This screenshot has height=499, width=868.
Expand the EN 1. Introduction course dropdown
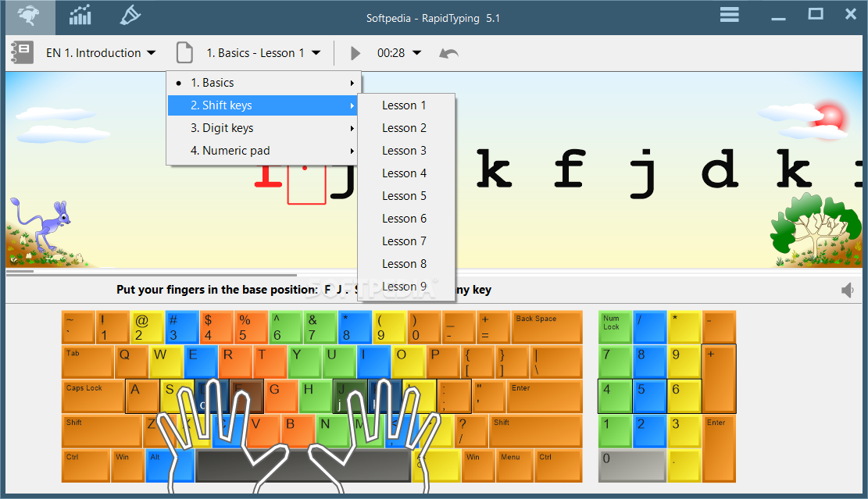(x=101, y=53)
